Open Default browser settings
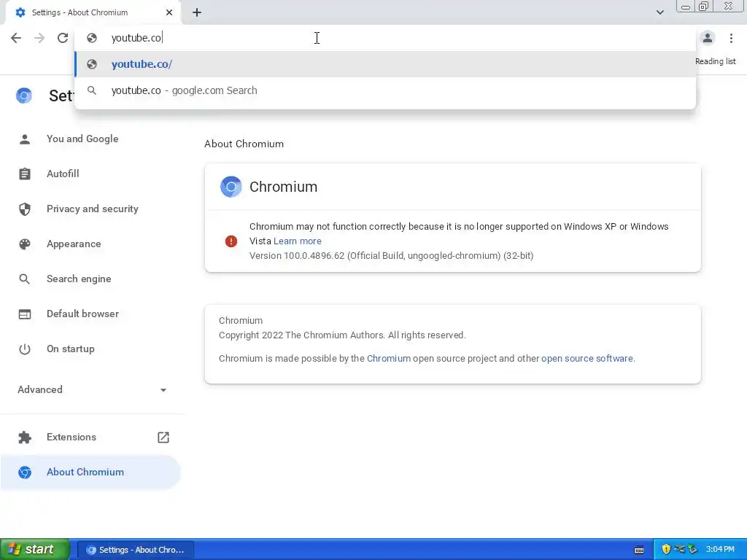 tap(82, 314)
